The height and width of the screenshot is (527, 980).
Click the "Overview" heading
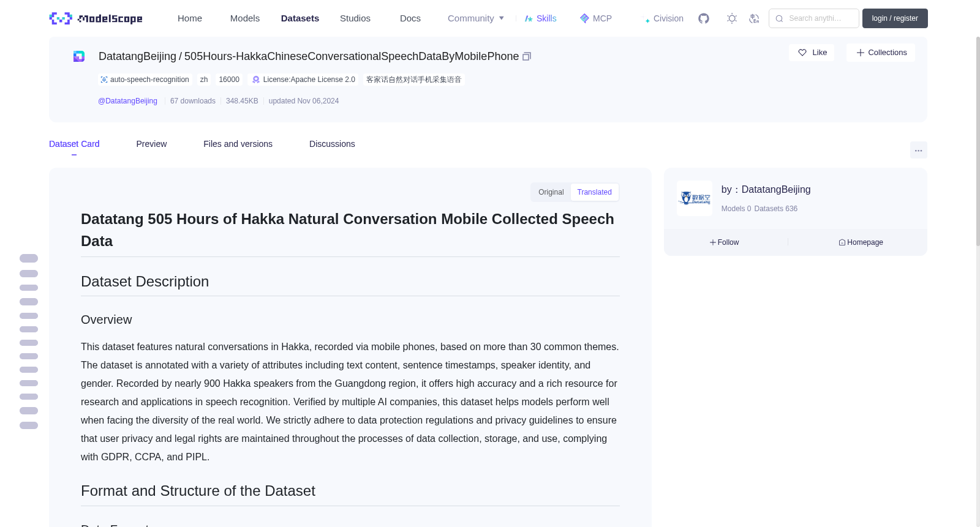point(107,320)
